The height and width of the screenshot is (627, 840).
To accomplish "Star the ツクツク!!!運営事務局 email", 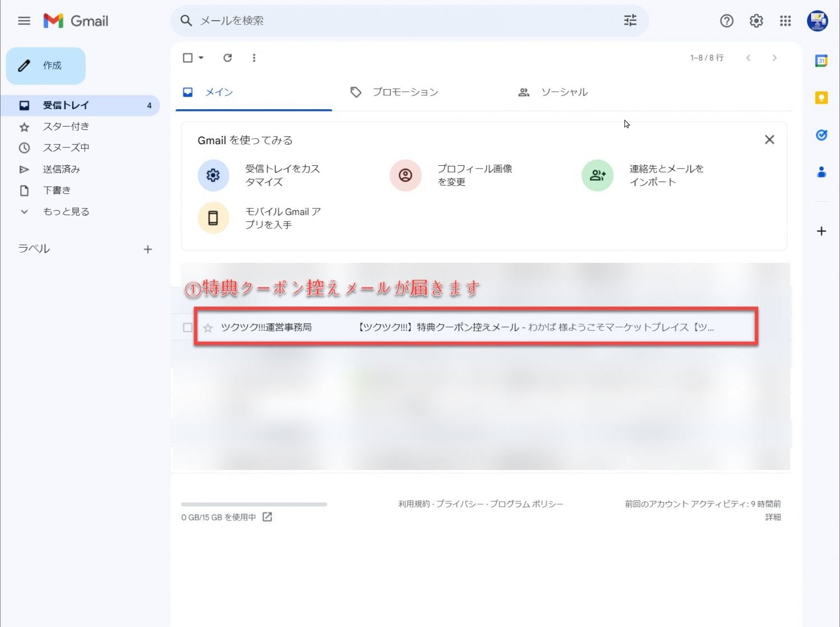I will pyautogui.click(x=208, y=328).
